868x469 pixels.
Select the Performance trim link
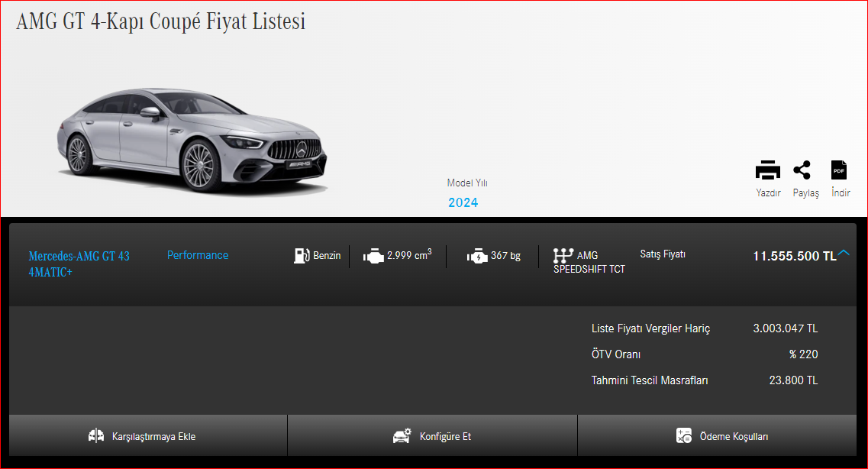[198, 254]
